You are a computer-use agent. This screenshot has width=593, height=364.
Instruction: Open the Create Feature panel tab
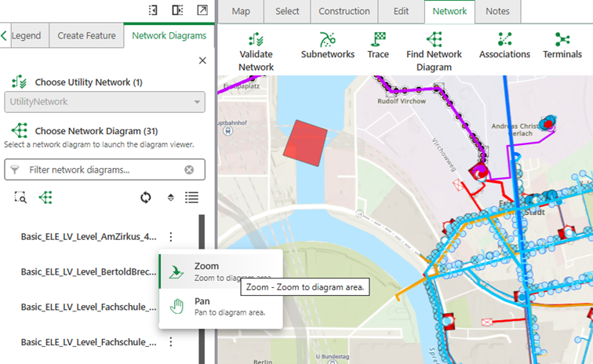86,35
